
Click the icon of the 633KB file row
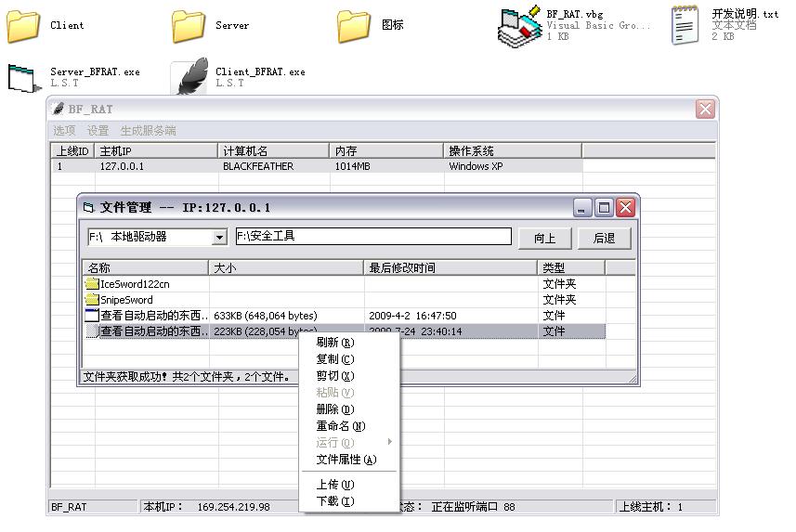[92, 316]
